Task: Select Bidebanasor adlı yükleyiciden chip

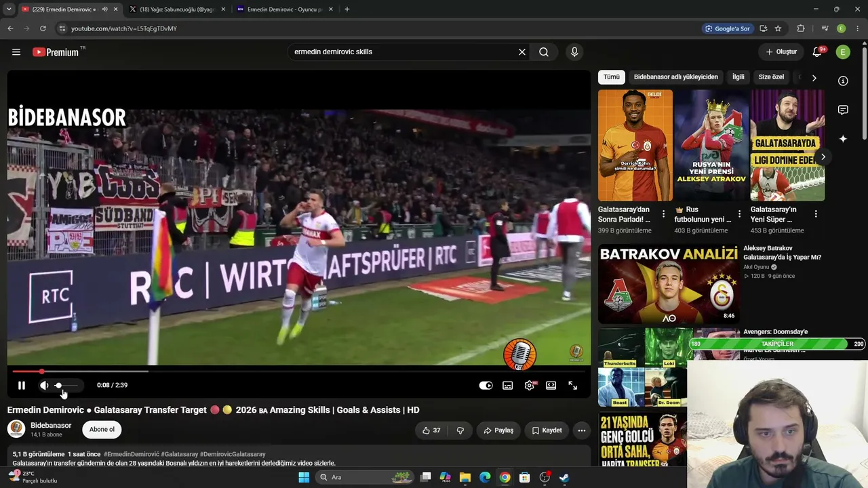Action: (676, 77)
